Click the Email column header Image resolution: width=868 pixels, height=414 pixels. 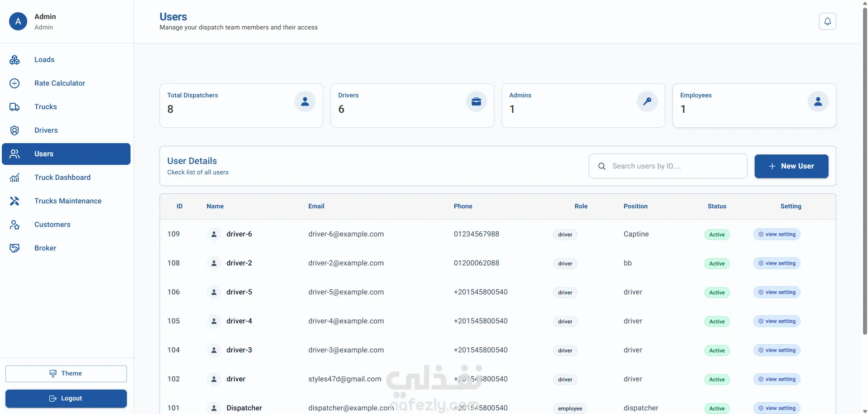[316, 207]
